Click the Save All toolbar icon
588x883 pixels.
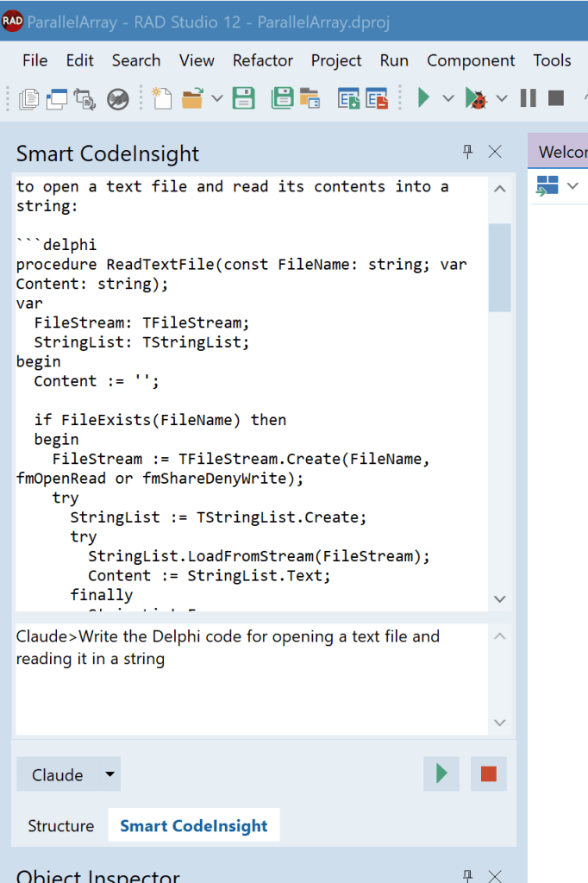point(282,98)
